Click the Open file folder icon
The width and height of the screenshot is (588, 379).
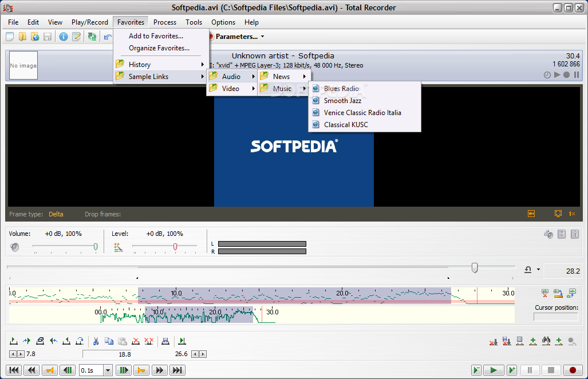point(22,37)
